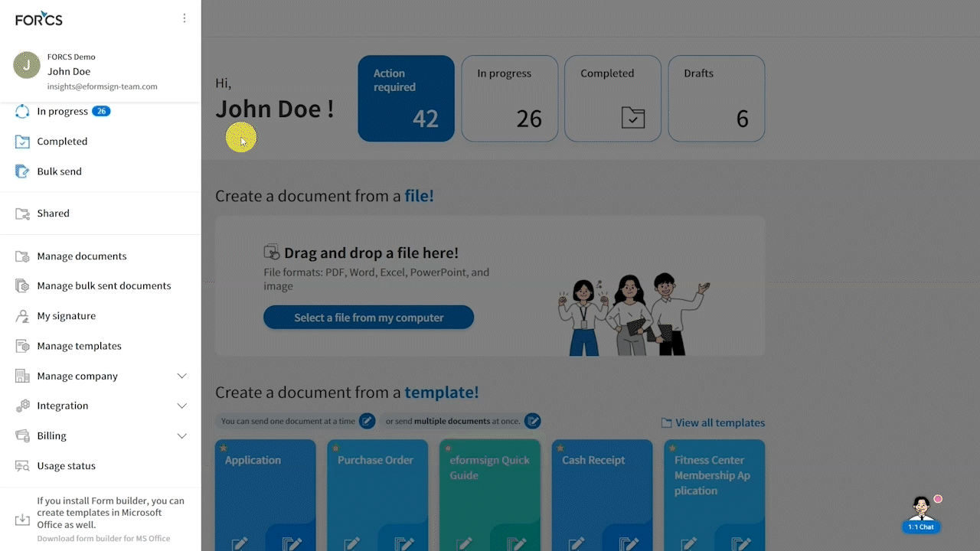Image resolution: width=980 pixels, height=551 pixels.
Task: Open the In progress menu item
Action: tap(100, 111)
